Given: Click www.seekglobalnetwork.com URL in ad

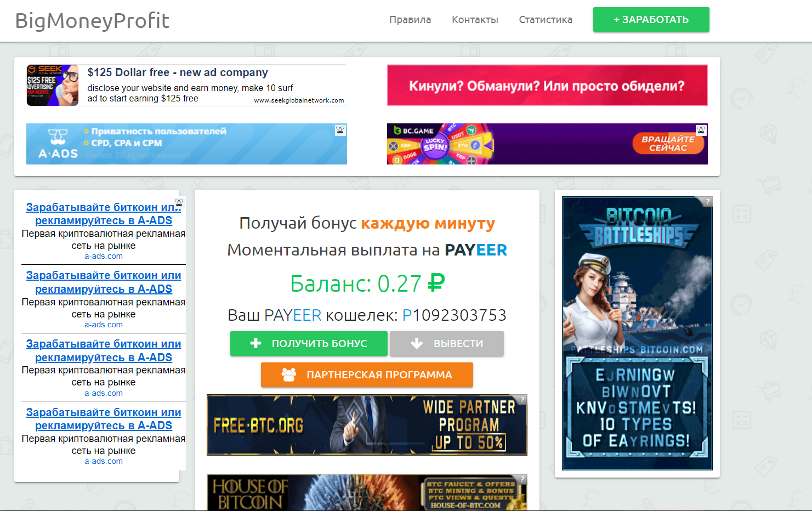Looking at the screenshot, I should pyautogui.click(x=299, y=100).
